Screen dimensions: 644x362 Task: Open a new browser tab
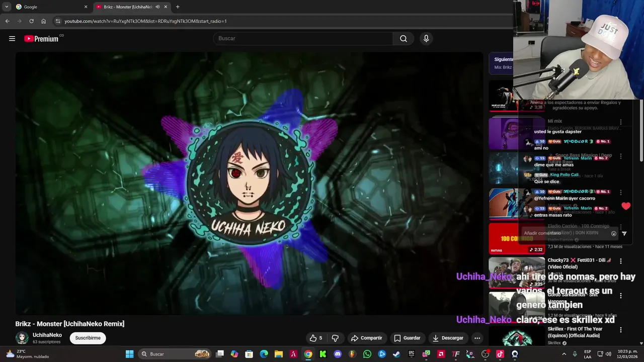click(178, 7)
